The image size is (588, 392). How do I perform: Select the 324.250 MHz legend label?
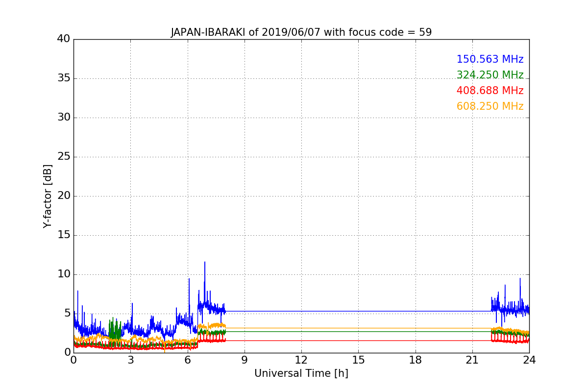490,75
